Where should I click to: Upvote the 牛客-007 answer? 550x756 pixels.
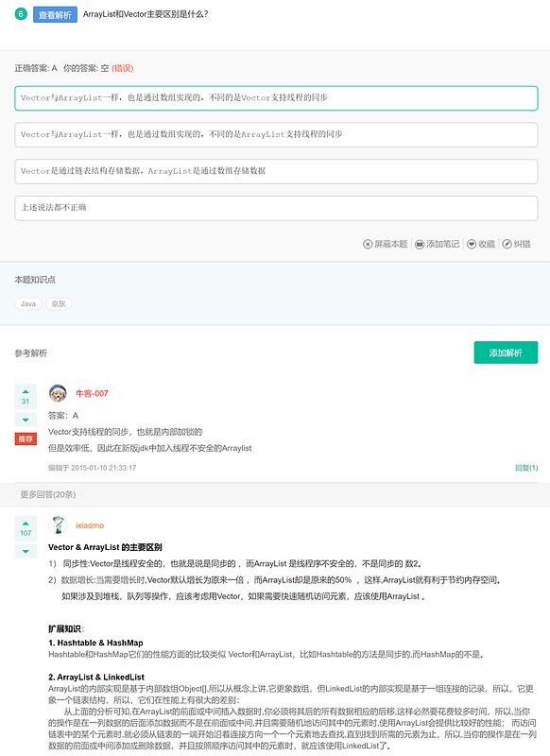point(26,391)
